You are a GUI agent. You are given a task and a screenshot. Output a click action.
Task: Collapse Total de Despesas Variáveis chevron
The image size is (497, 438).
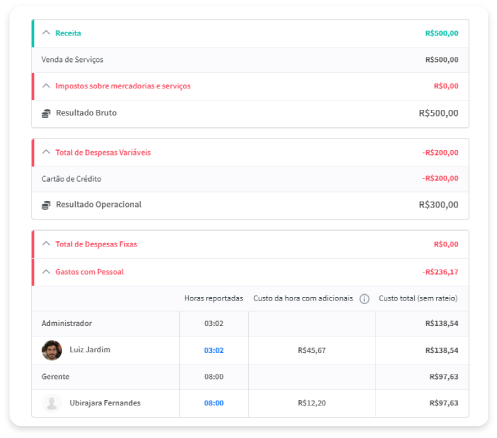click(46, 152)
